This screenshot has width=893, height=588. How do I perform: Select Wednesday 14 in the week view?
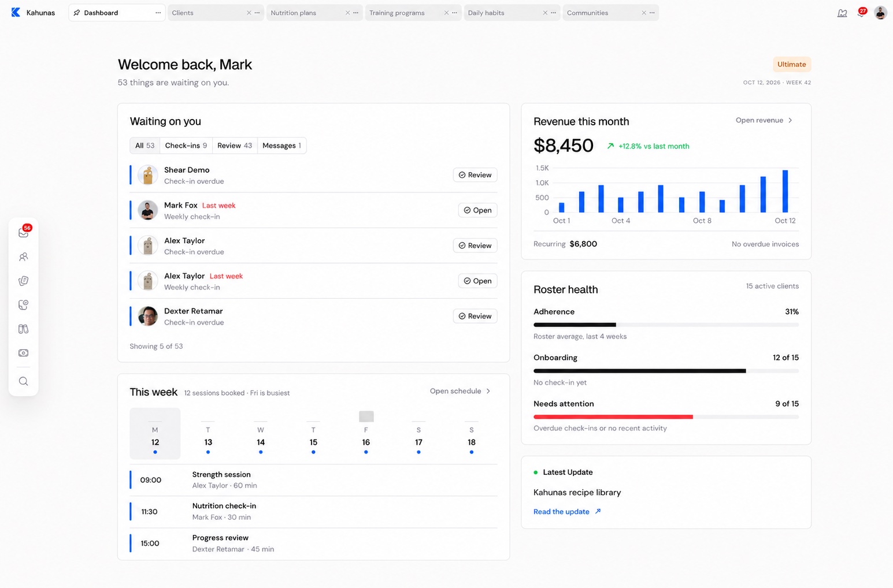point(261,434)
